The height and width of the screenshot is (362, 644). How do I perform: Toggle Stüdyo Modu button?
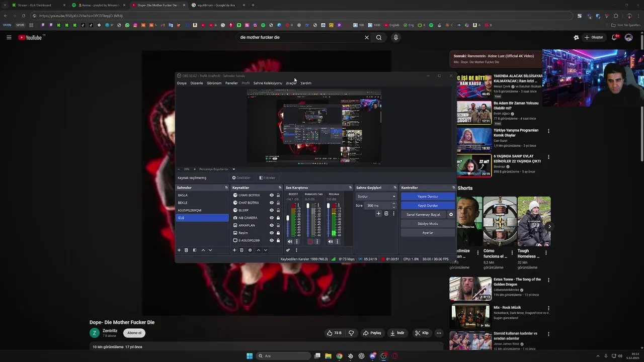point(428,224)
